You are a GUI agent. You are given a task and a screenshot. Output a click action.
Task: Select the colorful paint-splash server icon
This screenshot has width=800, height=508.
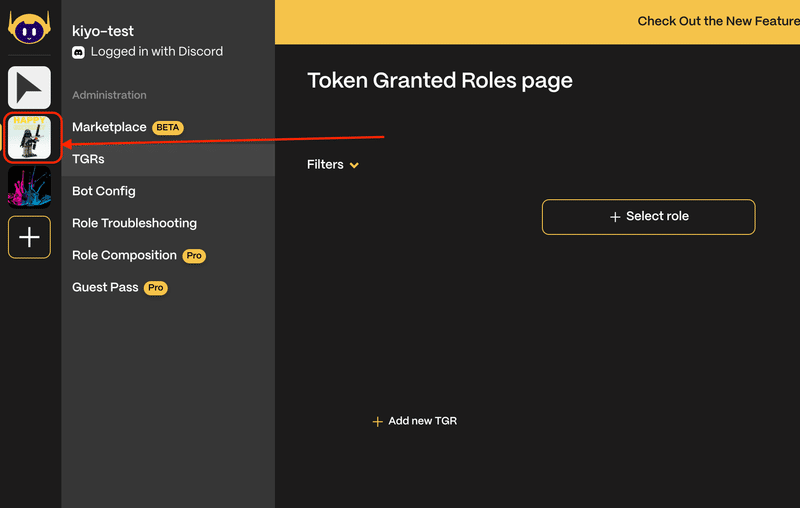click(x=29, y=187)
